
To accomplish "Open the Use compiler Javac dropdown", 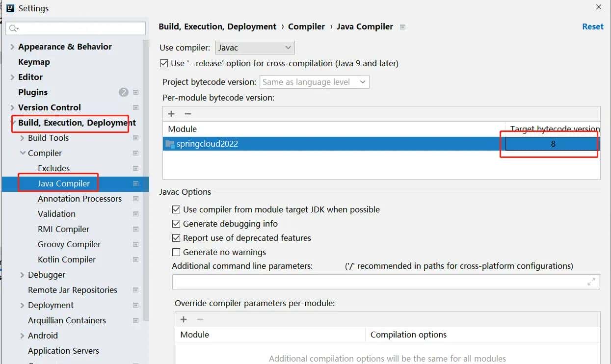I will click(x=255, y=48).
